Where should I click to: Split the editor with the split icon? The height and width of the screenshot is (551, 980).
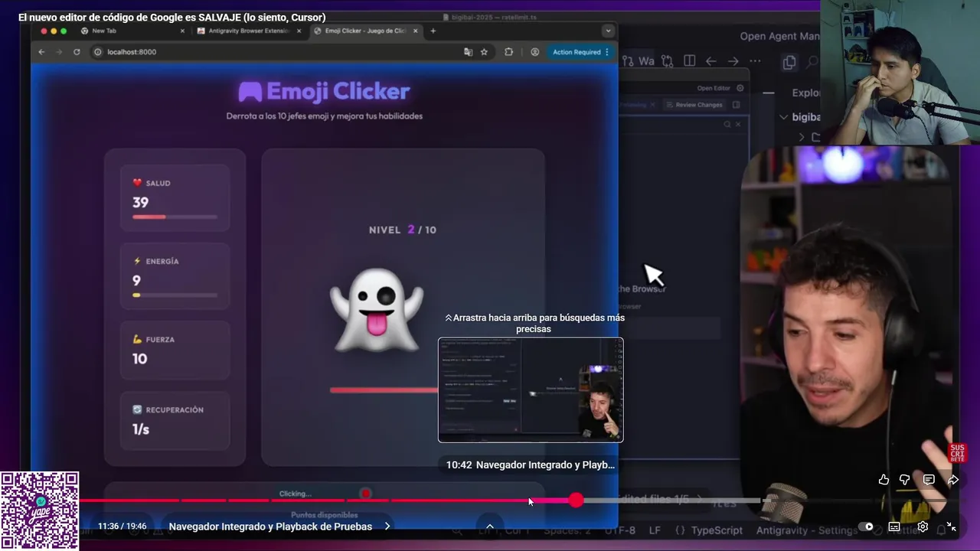tap(689, 60)
